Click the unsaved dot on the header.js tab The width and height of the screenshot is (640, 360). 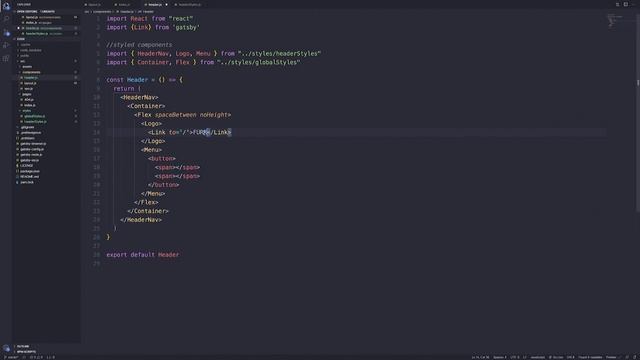[167, 4]
